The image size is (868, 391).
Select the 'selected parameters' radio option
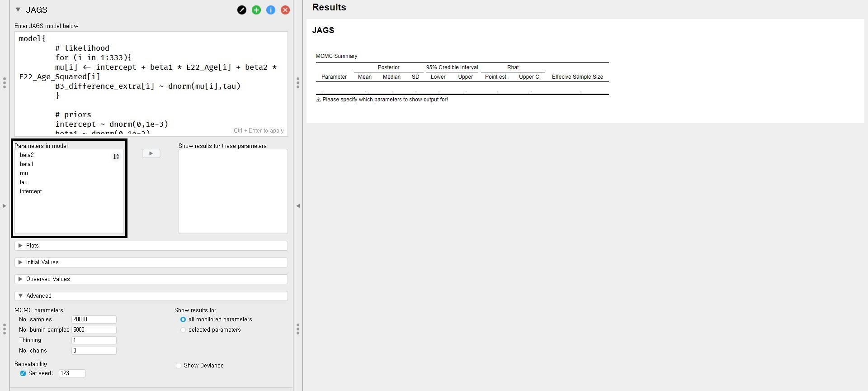coord(183,330)
